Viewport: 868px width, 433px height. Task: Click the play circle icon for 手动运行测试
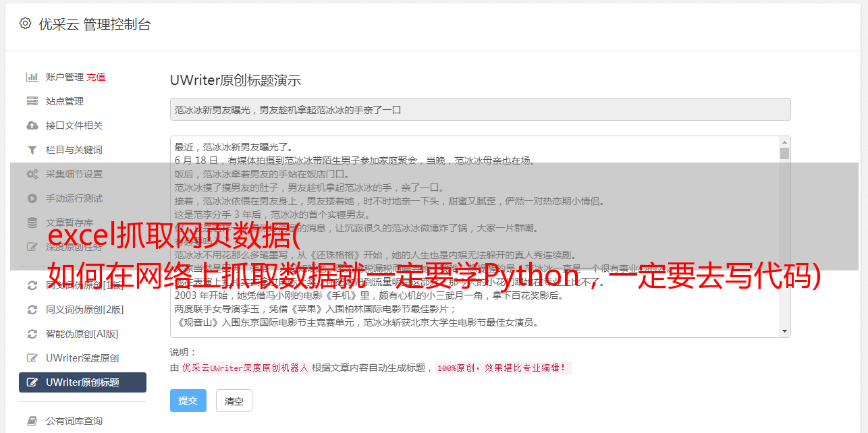pos(32,198)
